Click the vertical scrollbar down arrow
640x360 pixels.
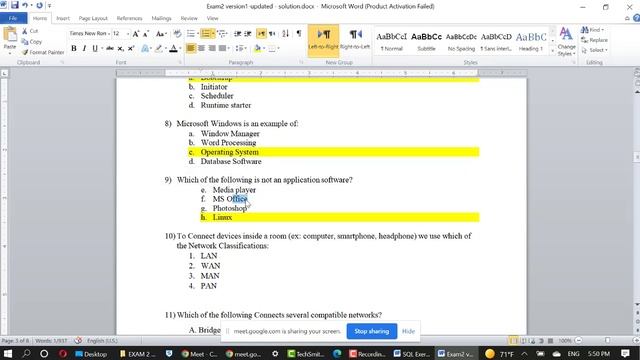(x=637, y=304)
